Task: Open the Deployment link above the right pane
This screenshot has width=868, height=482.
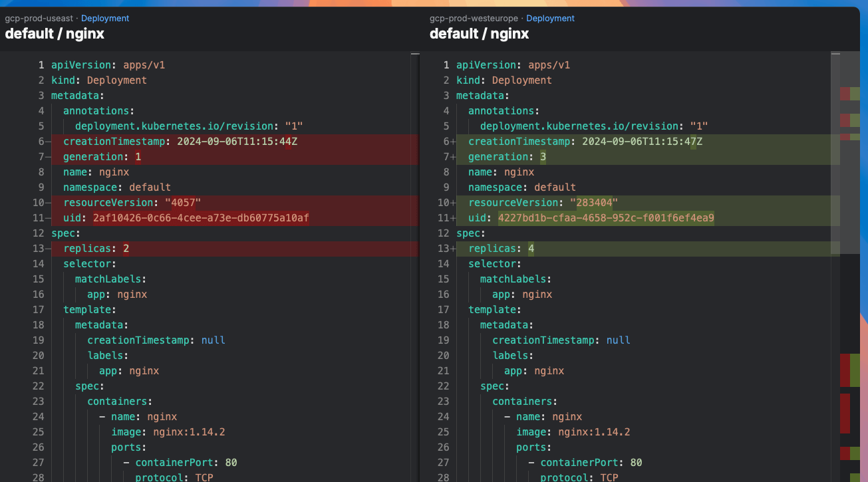Action: pyautogui.click(x=550, y=18)
